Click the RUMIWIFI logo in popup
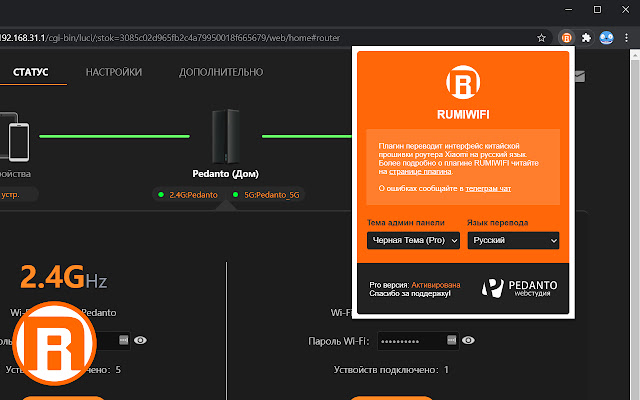Viewport: 640px width, 400px height. [461, 81]
